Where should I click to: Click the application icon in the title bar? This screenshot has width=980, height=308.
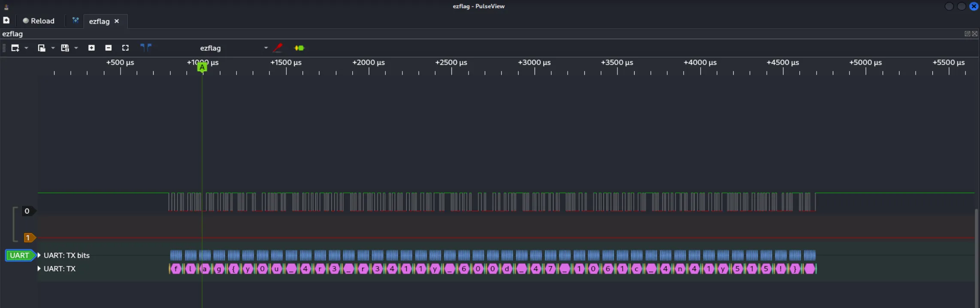click(x=6, y=6)
